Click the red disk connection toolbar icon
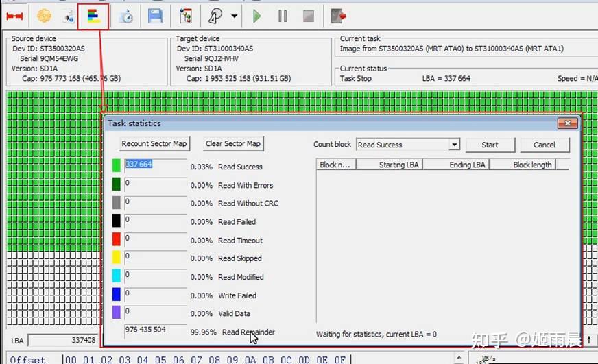 (x=14, y=16)
